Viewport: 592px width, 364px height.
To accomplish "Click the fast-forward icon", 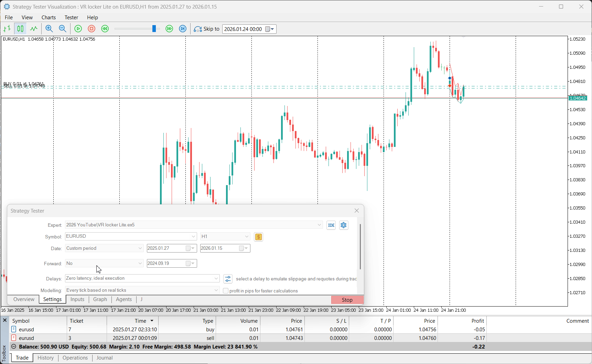I will (169, 29).
